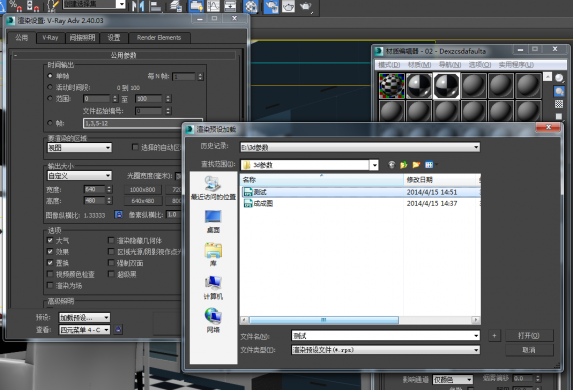573x390 pixels.
Task: Go to Libraries in the file dialog sidebar
Action: coord(213,255)
